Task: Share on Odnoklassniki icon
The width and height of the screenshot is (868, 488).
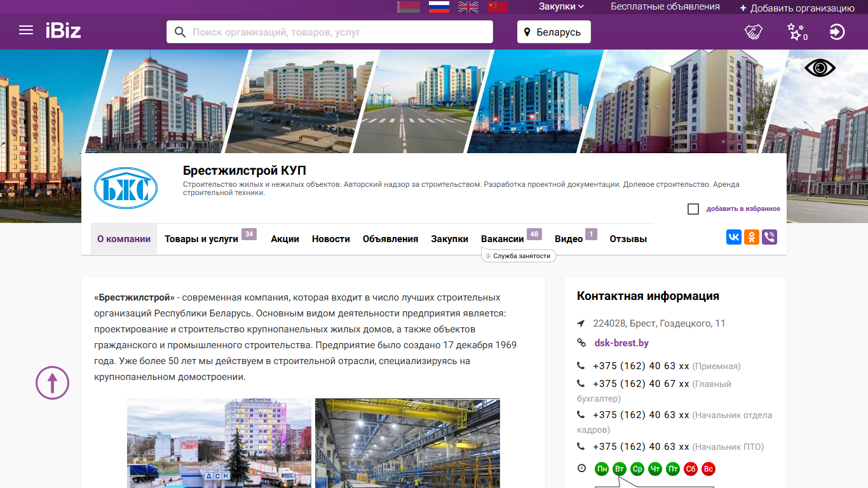Action: pyautogui.click(x=752, y=238)
